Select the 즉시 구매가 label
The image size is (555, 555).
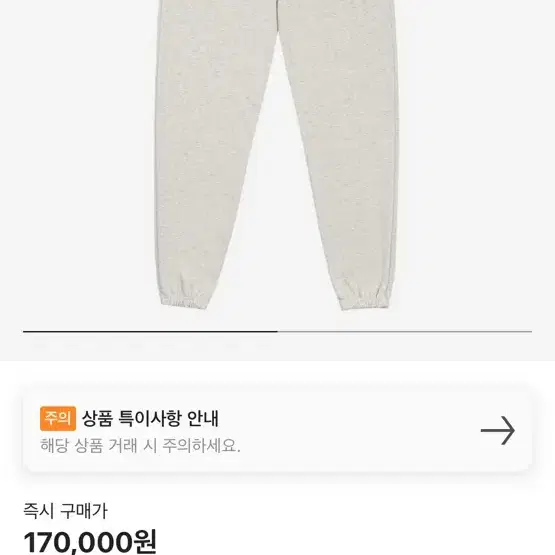coord(65,511)
